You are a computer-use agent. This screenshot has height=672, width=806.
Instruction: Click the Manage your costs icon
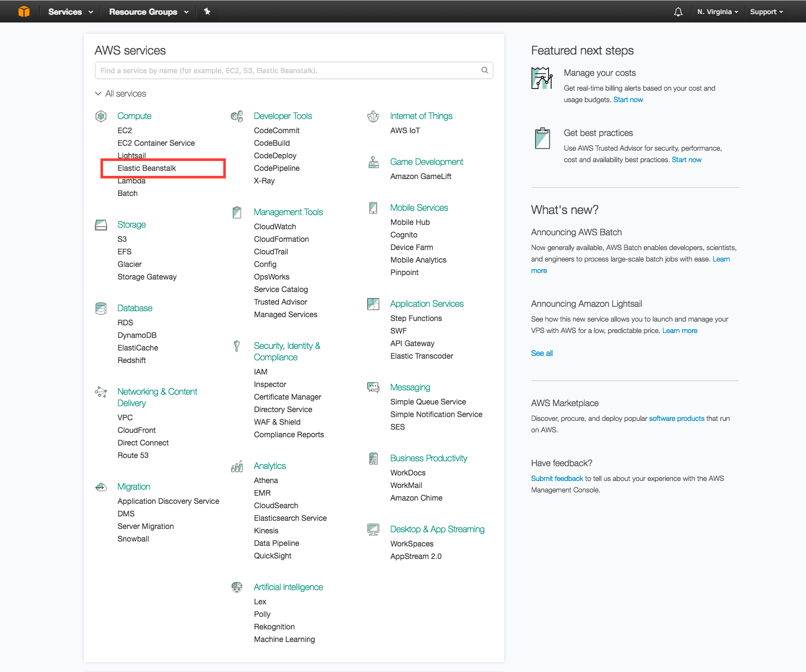point(542,78)
